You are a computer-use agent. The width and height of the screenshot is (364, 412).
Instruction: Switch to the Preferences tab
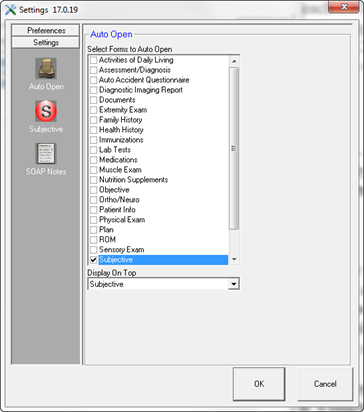[x=46, y=30]
